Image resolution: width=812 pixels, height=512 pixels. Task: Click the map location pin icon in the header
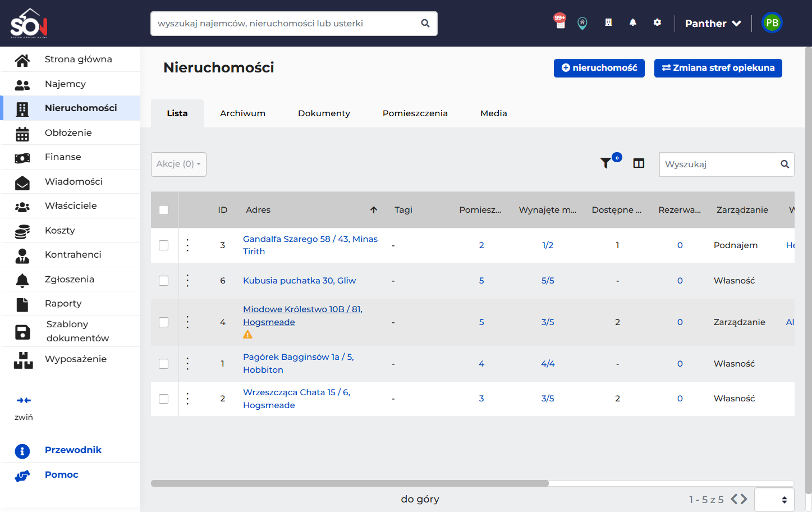click(x=582, y=23)
